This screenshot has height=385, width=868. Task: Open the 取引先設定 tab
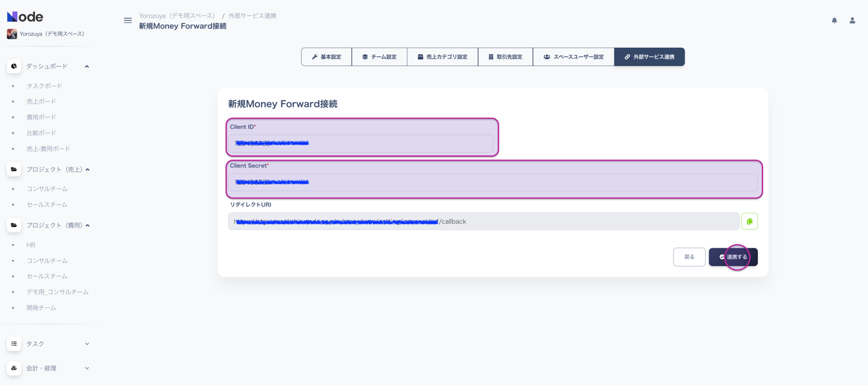(x=505, y=57)
